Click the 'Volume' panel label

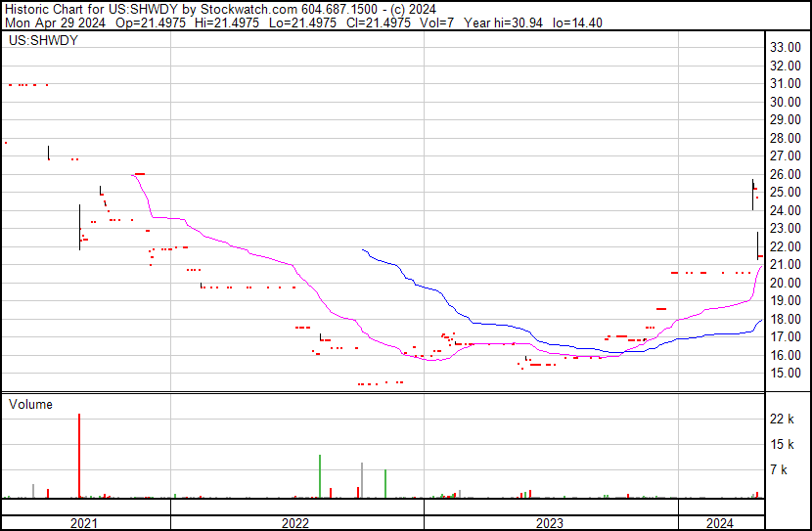(30, 404)
